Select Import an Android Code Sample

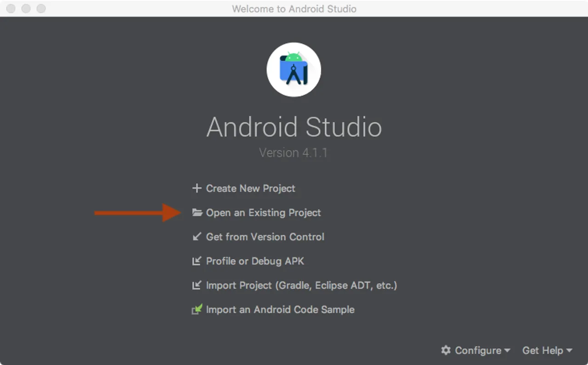[x=280, y=309]
